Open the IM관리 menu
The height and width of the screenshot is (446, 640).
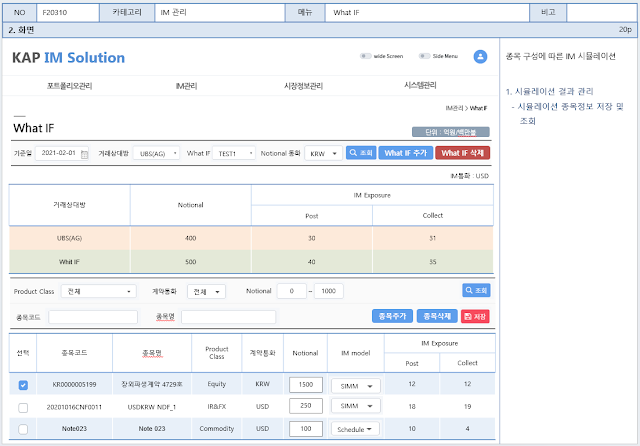pyautogui.click(x=187, y=86)
